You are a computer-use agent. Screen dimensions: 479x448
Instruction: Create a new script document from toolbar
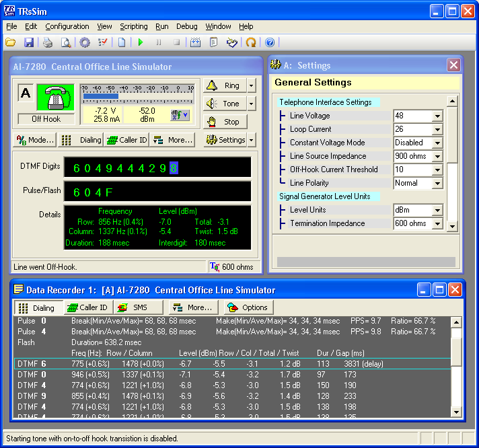pyautogui.click(x=122, y=42)
